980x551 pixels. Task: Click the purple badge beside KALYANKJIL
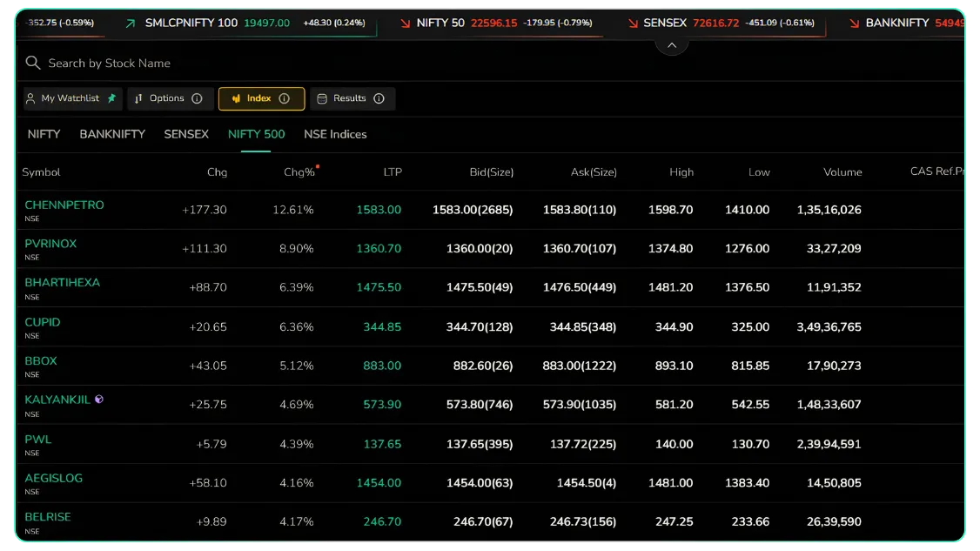(x=98, y=399)
